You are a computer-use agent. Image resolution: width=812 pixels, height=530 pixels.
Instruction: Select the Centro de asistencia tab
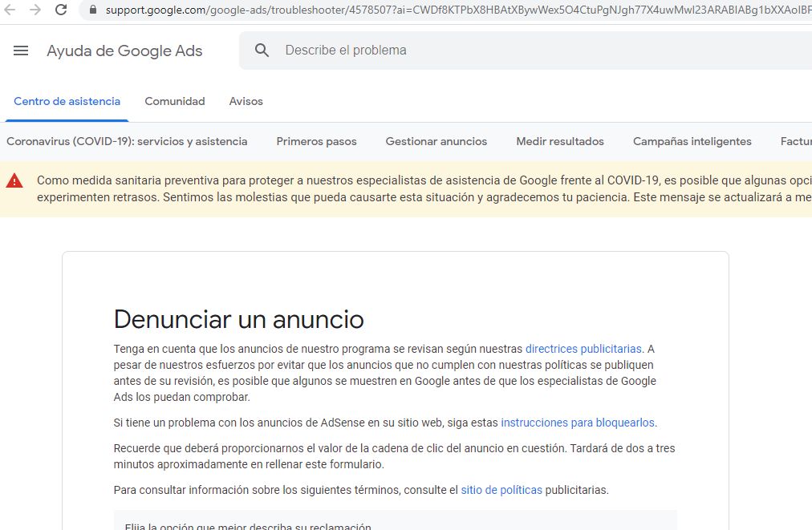click(67, 102)
